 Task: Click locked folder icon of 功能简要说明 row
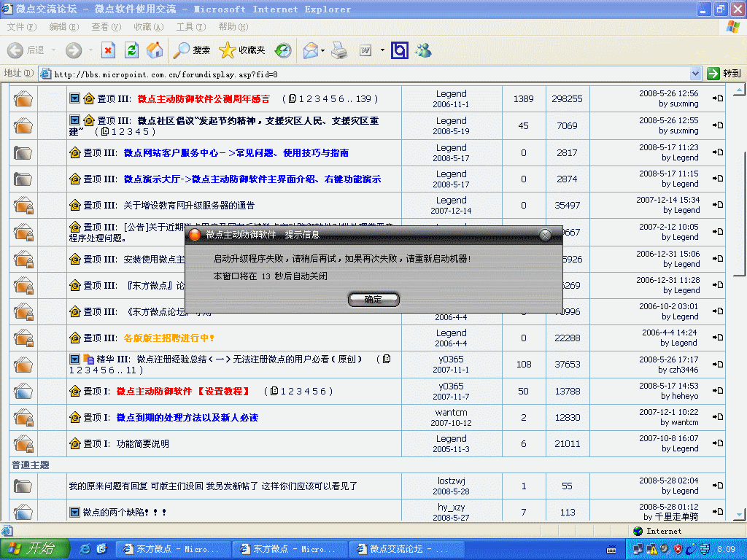pyautogui.click(x=23, y=444)
